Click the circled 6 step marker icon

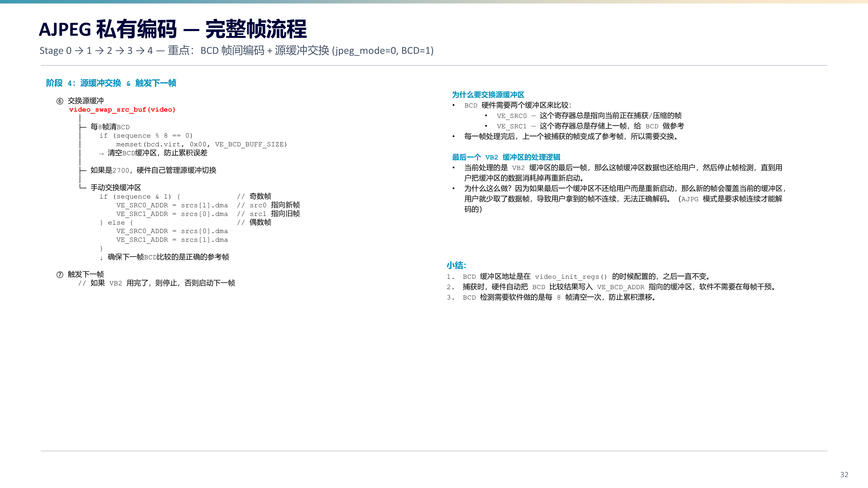coord(60,101)
